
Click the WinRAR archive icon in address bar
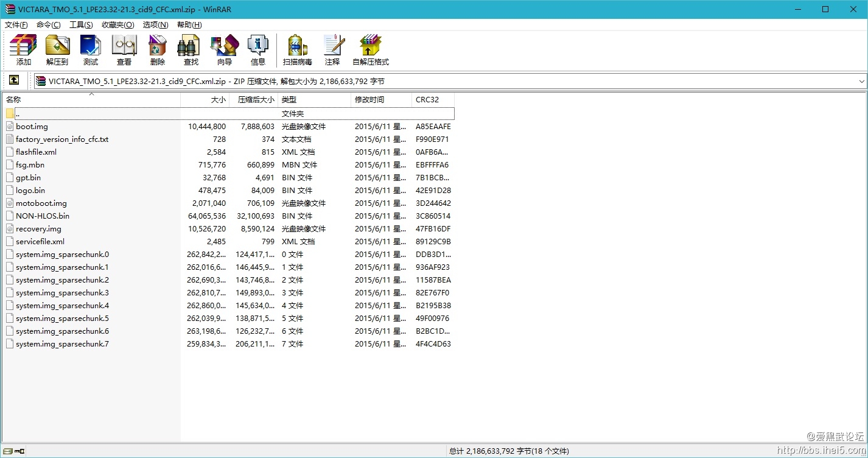41,81
